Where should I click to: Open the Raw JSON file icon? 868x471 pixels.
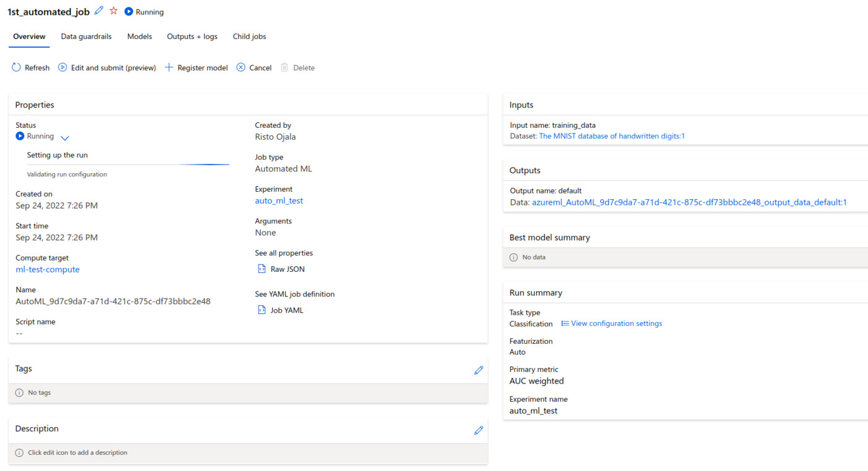point(262,269)
